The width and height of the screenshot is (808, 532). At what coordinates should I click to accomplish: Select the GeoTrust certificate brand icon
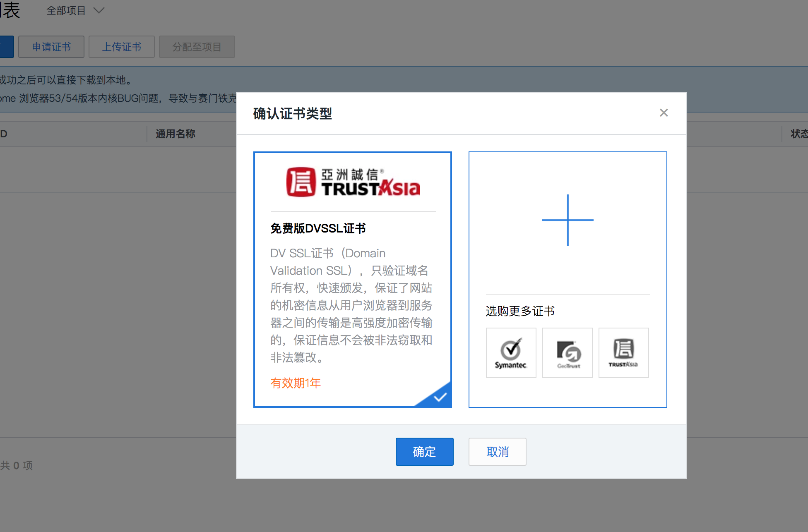567,353
